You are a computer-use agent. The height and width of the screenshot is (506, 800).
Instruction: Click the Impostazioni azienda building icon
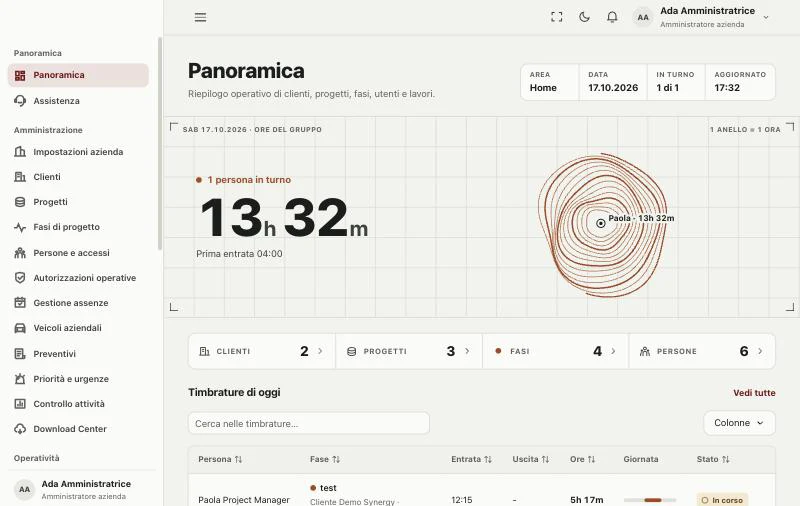click(20, 151)
